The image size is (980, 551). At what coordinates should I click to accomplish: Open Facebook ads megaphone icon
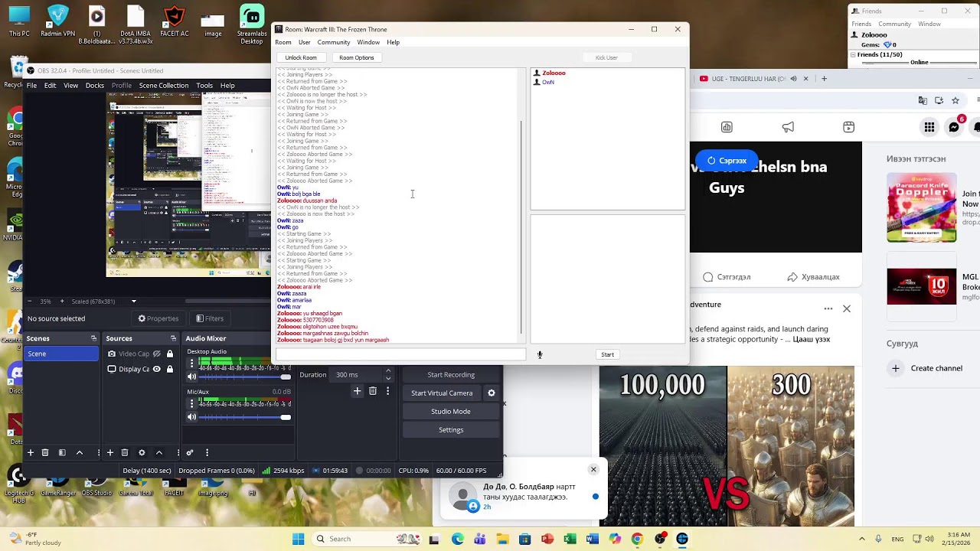pyautogui.click(x=788, y=127)
